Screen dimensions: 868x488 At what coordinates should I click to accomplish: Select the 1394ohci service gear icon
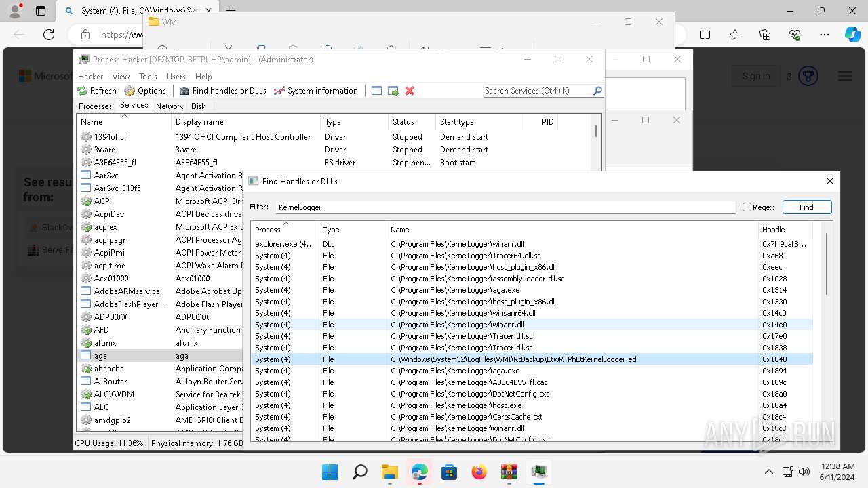86,137
